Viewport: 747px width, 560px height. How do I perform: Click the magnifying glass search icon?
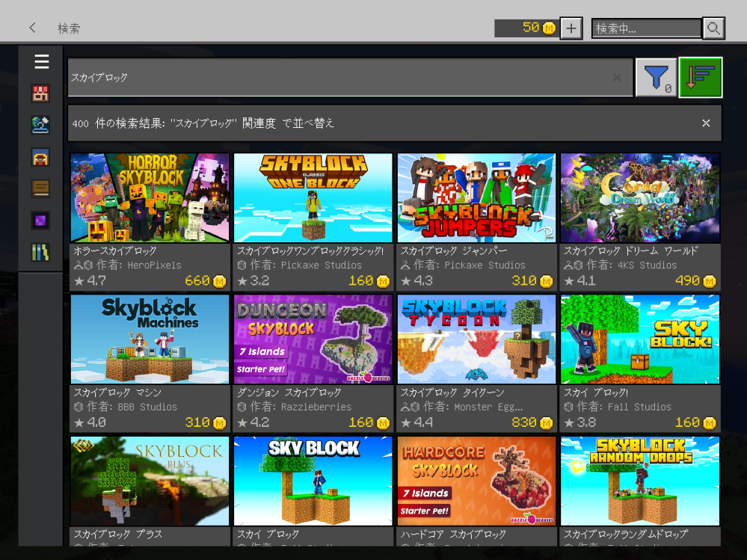point(713,28)
